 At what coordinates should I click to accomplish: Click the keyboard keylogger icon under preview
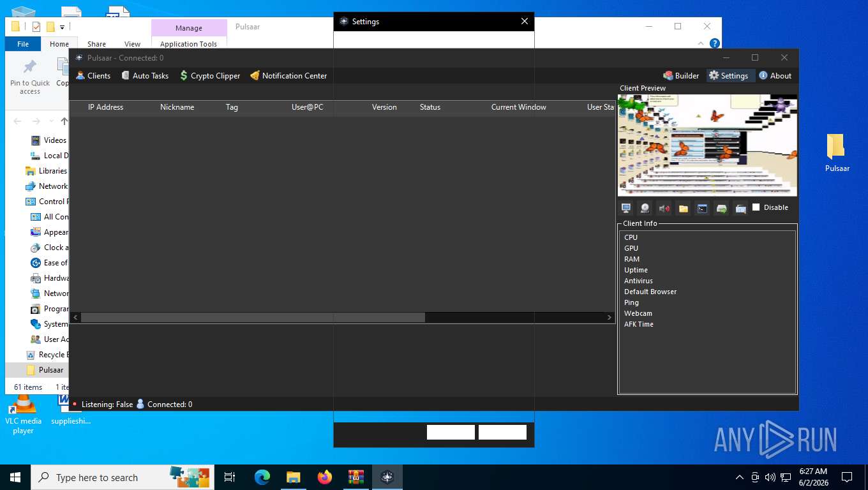740,208
